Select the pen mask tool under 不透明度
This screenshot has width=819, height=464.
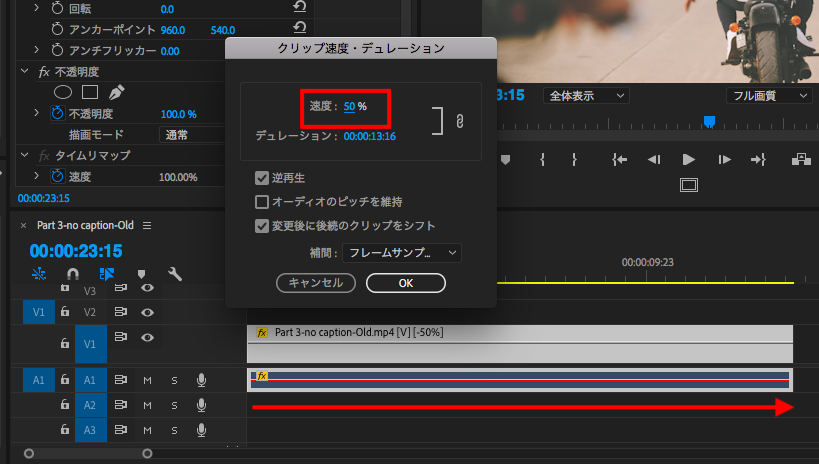click(x=116, y=92)
